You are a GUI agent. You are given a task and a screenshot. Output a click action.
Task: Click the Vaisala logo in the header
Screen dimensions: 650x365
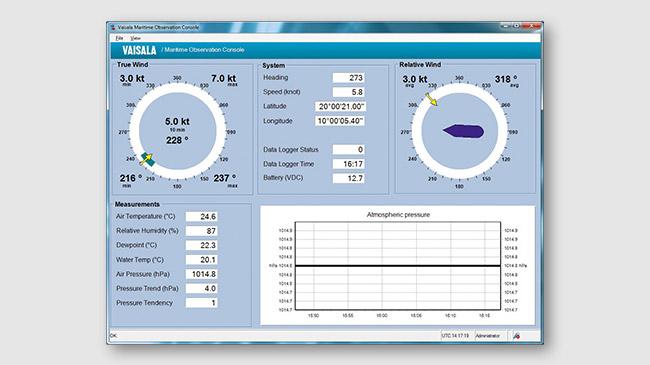click(139, 51)
